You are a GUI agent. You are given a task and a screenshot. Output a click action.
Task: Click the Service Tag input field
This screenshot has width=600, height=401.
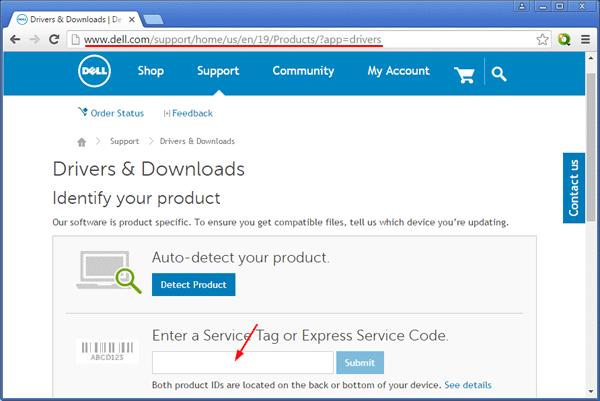242,362
